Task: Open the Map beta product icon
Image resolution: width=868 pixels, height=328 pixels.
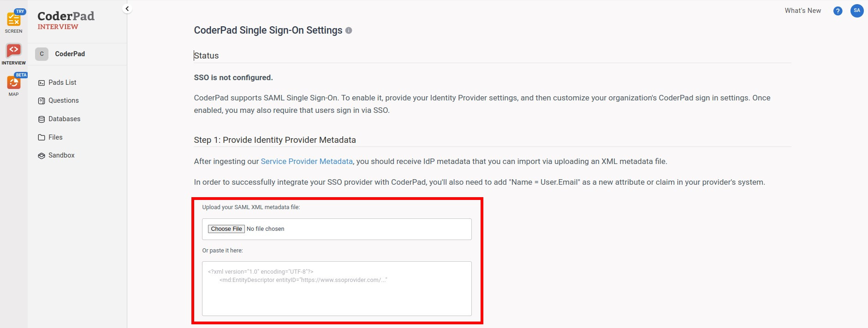Action: (13, 83)
